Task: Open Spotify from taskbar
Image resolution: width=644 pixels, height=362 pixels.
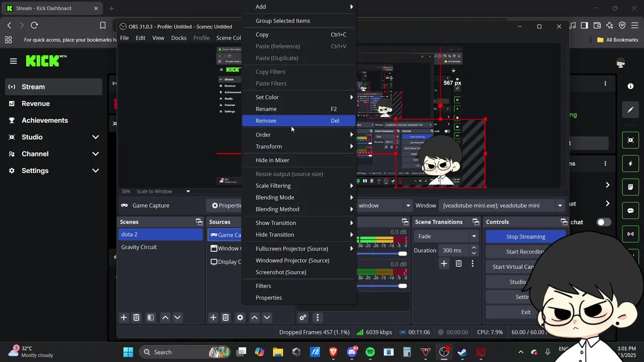Action: (370, 352)
